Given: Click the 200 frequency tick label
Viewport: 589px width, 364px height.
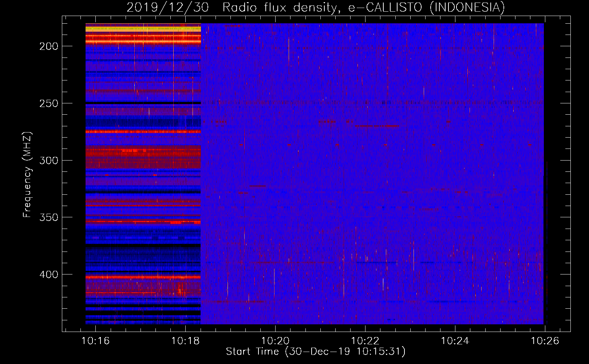Looking at the screenshot, I should 49,46.
